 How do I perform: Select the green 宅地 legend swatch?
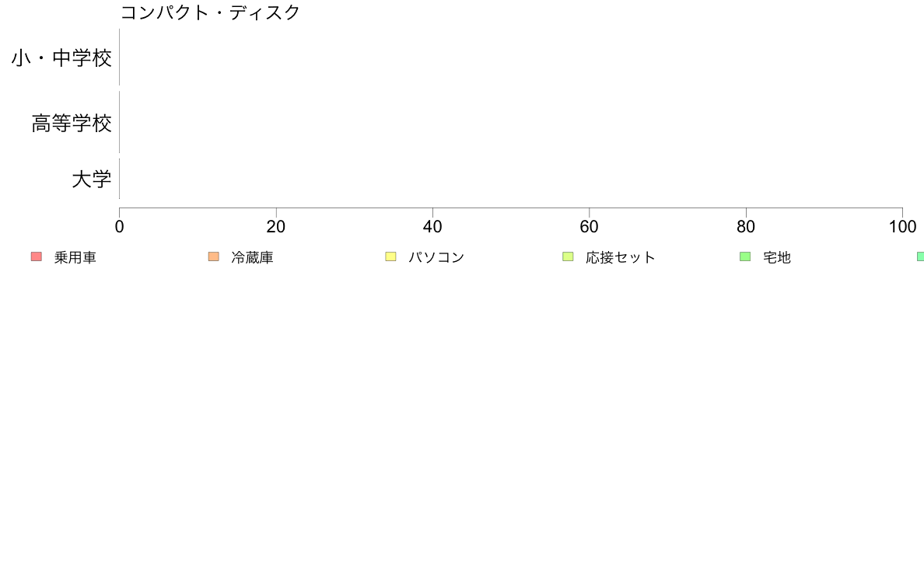[745, 256]
